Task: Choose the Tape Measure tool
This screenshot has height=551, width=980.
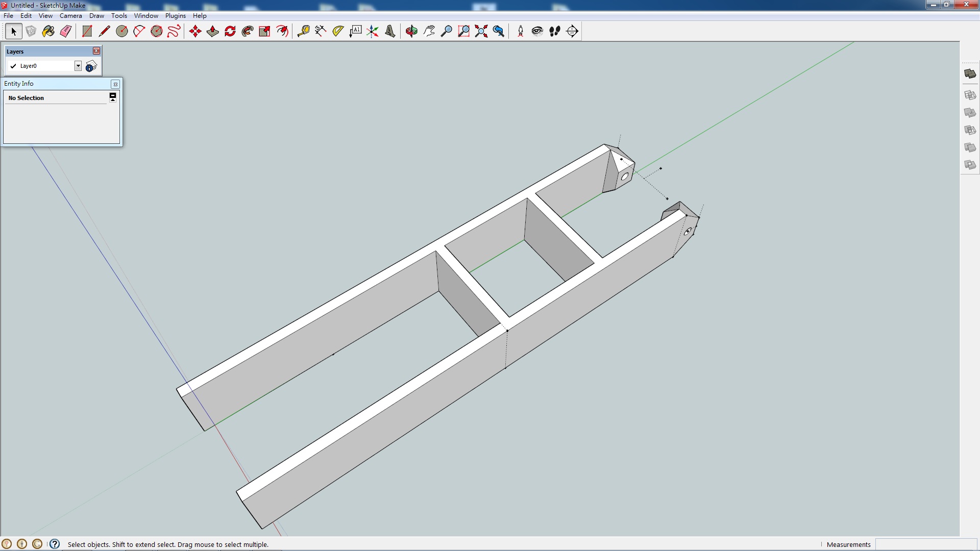Action: [x=303, y=32]
